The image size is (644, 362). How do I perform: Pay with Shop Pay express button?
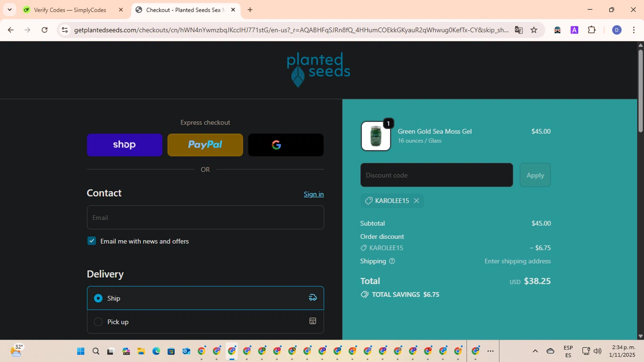(x=125, y=145)
